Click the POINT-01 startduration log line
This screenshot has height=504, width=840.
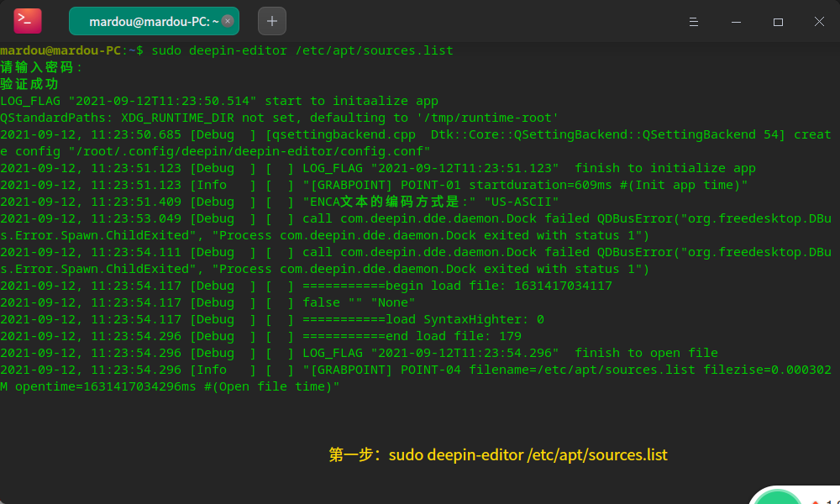click(525, 185)
